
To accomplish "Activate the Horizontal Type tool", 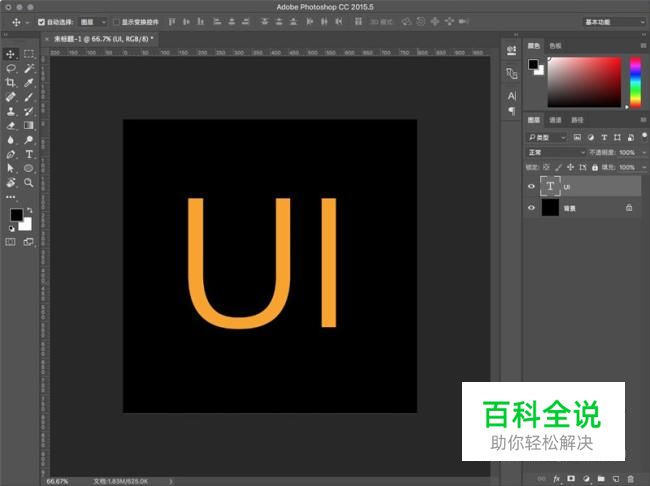I will [x=29, y=155].
